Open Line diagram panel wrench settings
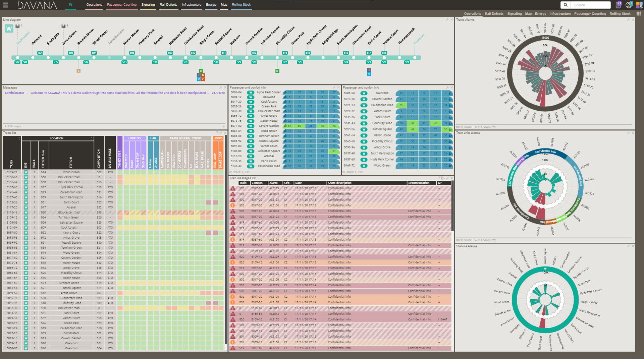Image resolution: width=644 pixels, height=359 pixels. click(447, 20)
